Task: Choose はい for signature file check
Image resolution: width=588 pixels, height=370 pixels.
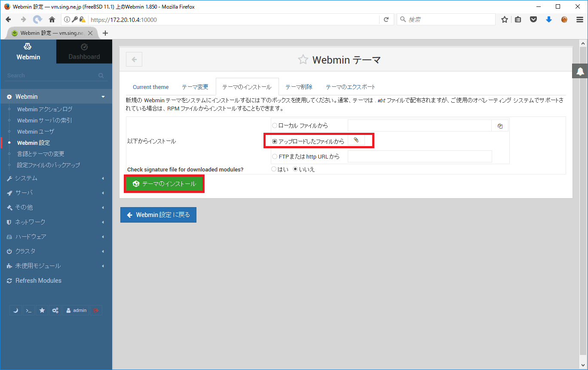Action: (x=274, y=169)
